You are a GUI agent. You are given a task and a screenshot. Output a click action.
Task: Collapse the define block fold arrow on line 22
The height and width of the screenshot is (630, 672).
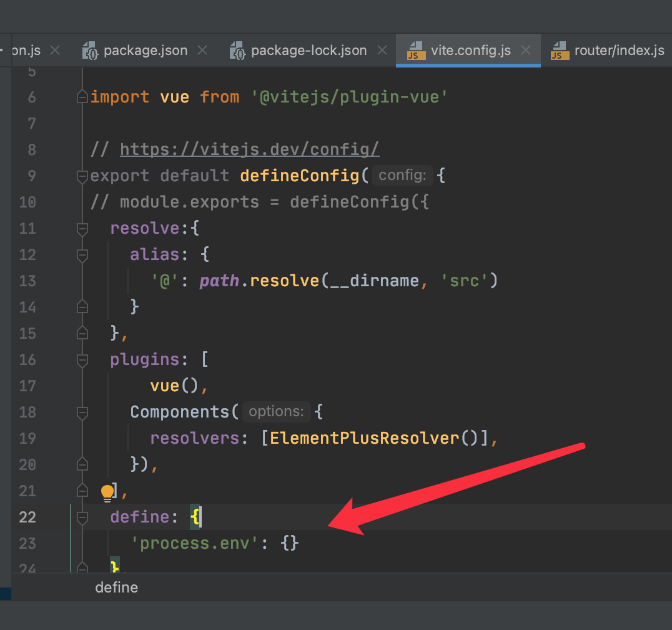(x=82, y=517)
